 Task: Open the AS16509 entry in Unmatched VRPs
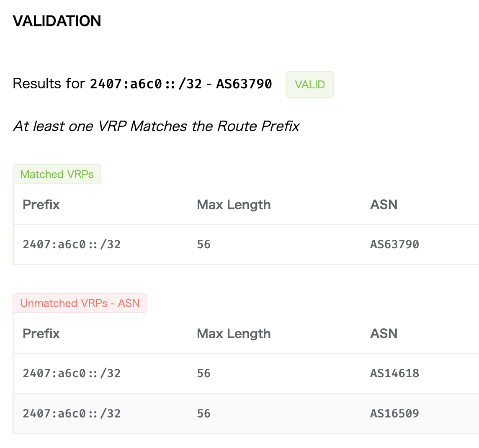pos(394,414)
